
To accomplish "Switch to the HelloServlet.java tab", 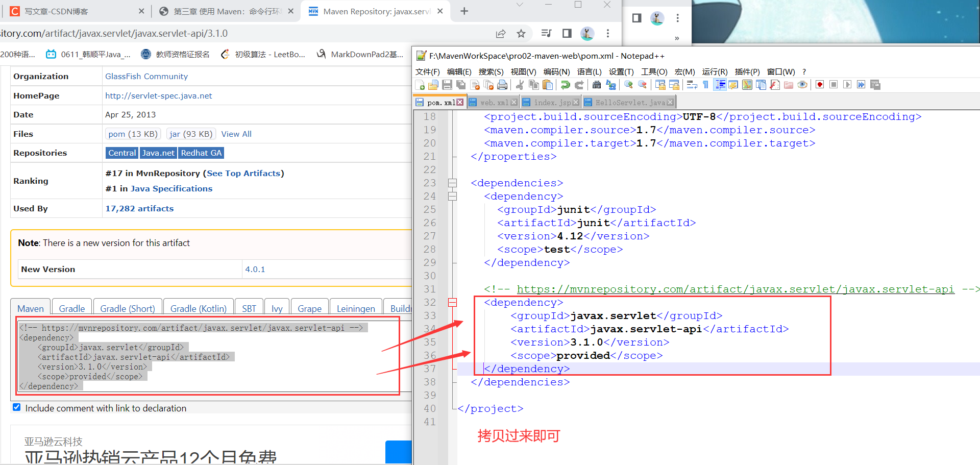I will [630, 103].
